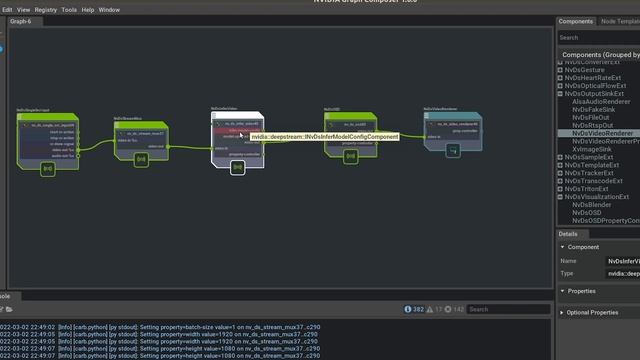The width and height of the screenshot is (640, 360).
Task: Expand the NvDsGesture extension group
Action: pyautogui.click(x=560, y=70)
